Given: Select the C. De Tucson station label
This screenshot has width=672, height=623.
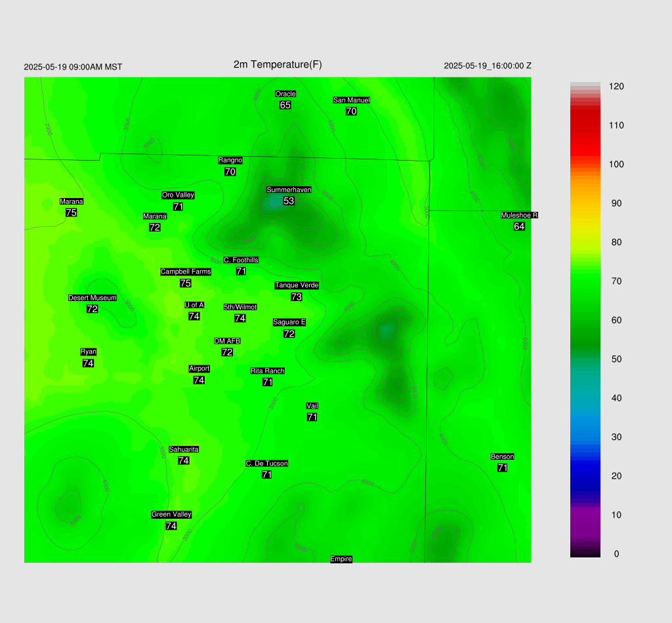Looking at the screenshot, I should pos(266,463).
